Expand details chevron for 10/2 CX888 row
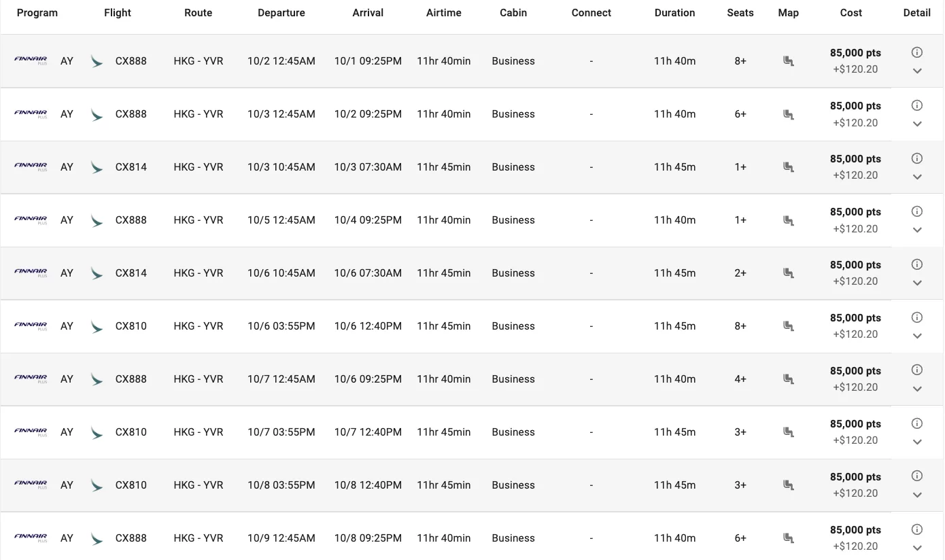 [x=917, y=71]
